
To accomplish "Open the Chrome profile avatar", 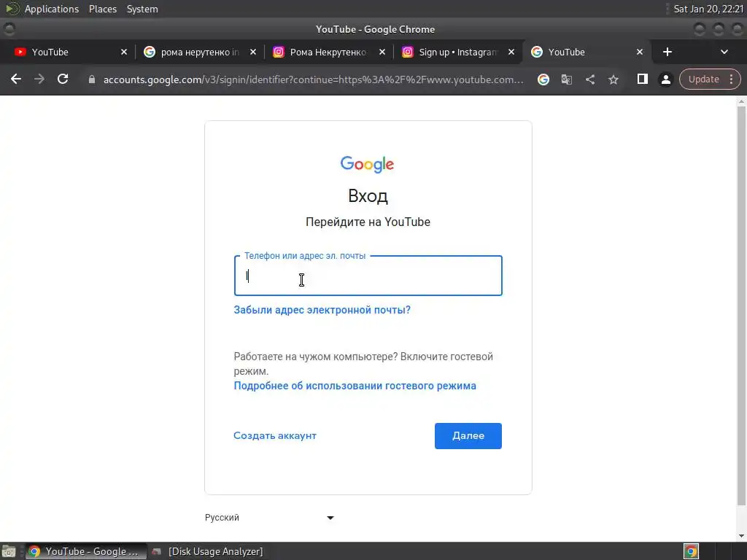I will 665,79.
